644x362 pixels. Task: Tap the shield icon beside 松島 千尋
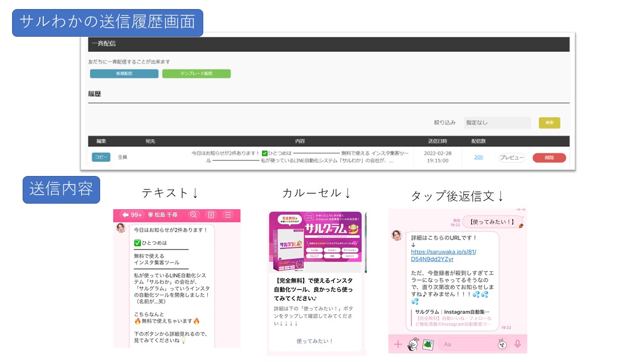[x=150, y=215]
